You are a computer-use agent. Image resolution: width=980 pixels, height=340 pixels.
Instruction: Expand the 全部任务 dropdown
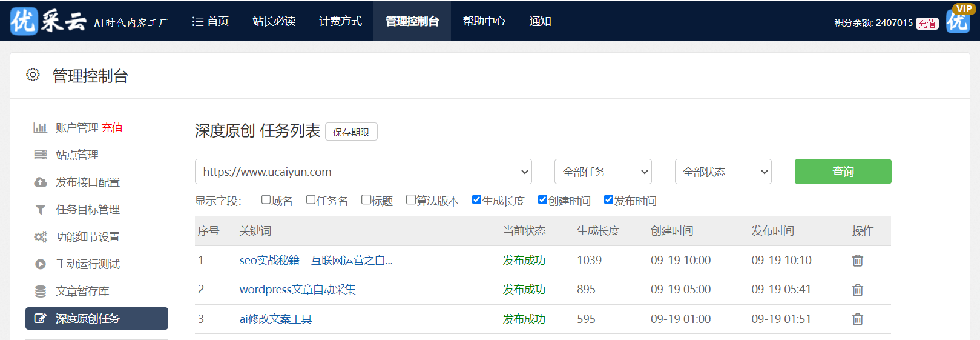(603, 172)
